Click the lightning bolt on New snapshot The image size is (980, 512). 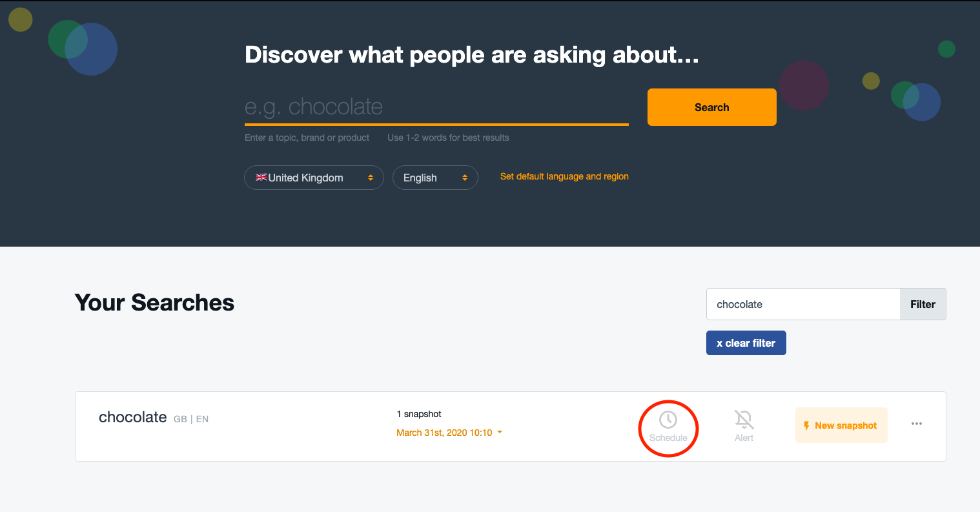[806, 425]
